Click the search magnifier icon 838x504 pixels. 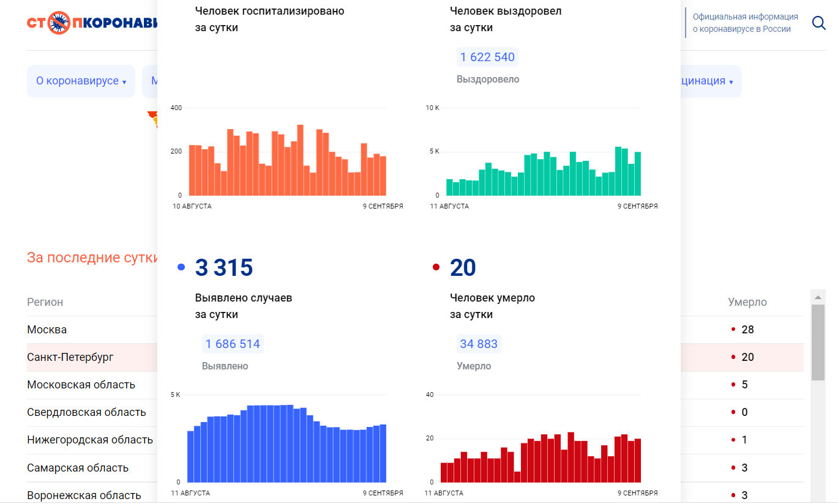818,23
